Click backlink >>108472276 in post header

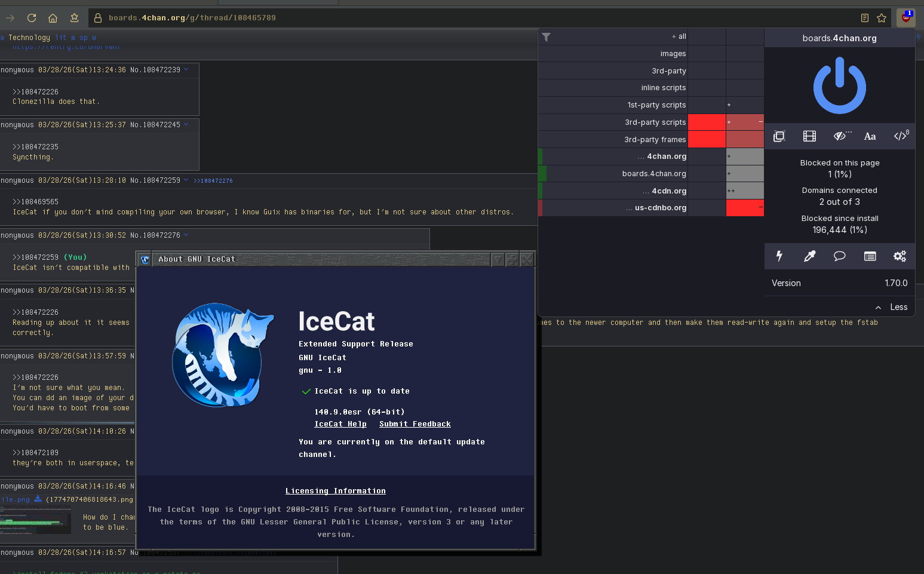[213, 180]
